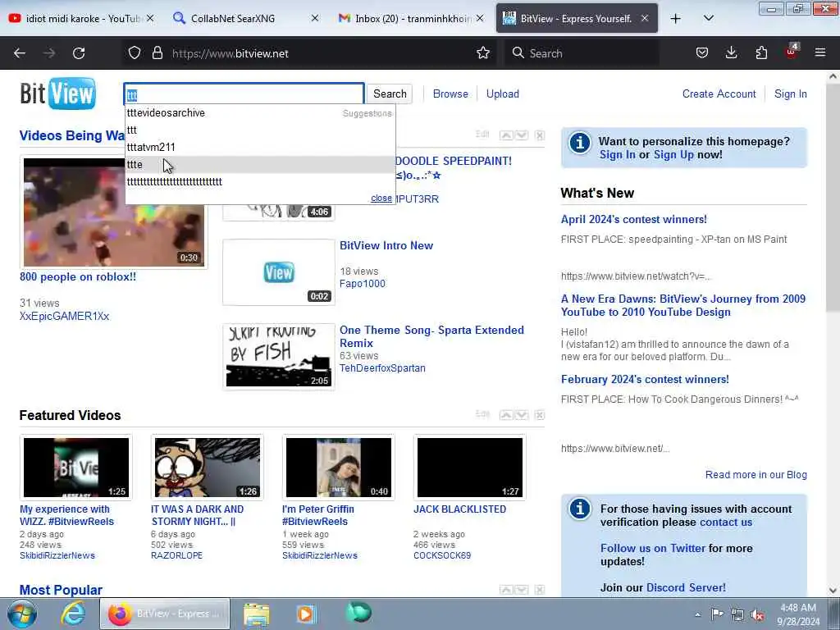Open Follow us on Twitter link
The image size is (840, 630).
click(653, 549)
